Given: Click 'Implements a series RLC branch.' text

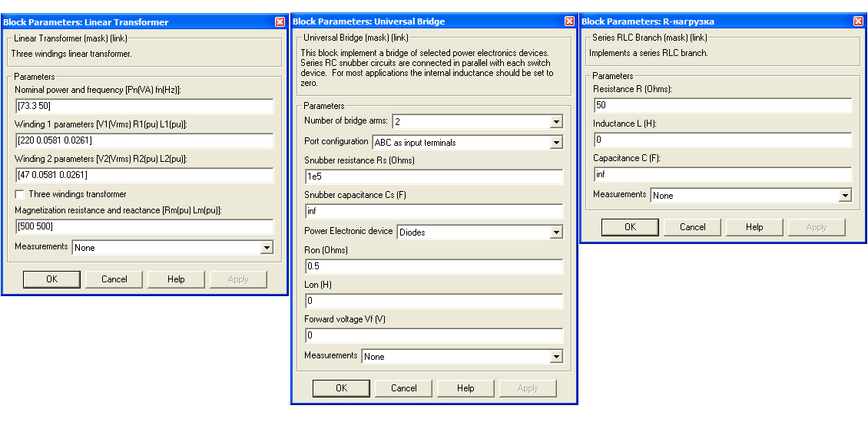Looking at the screenshot, I should 648,54.
